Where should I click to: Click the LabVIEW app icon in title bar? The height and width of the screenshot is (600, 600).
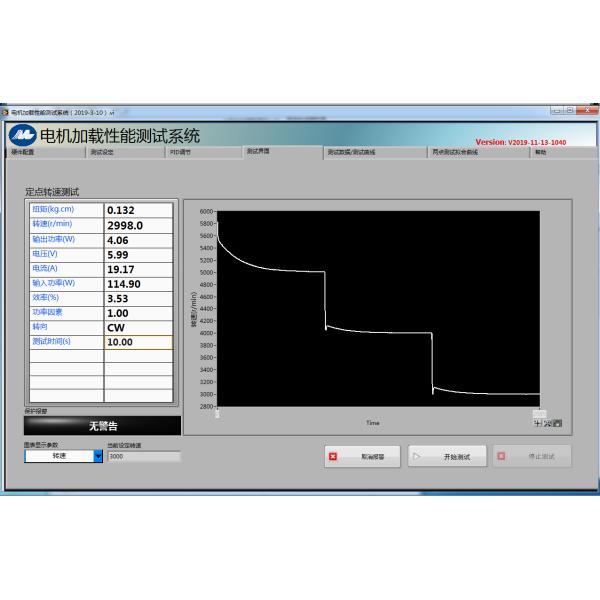click(x=5, y=112)
